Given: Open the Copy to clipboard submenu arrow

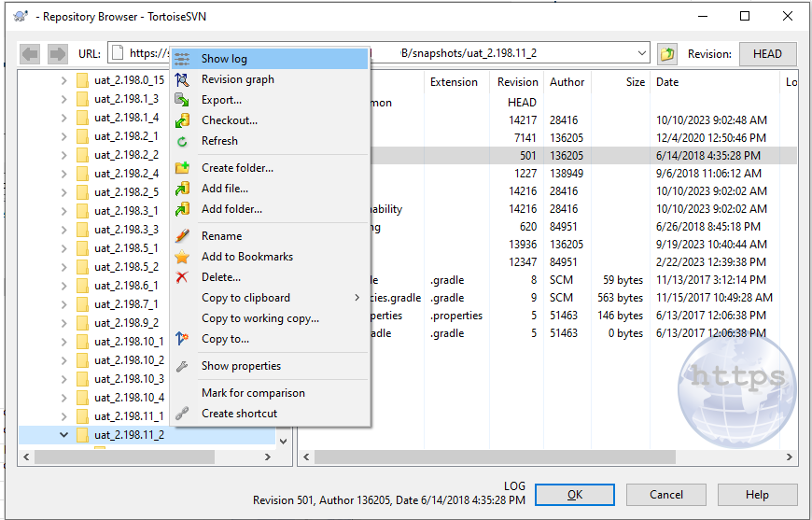Looking at the screenshot, I should [357, 298].
